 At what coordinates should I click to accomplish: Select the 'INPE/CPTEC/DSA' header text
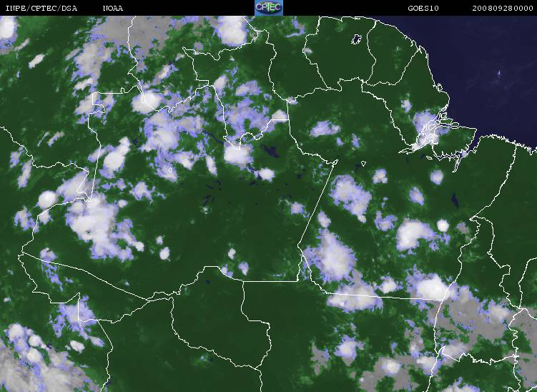pos(41,9)
